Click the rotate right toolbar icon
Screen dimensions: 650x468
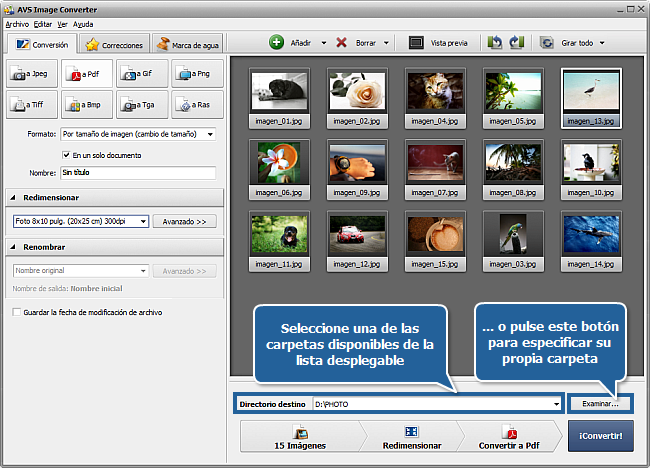tap(516, 43)
